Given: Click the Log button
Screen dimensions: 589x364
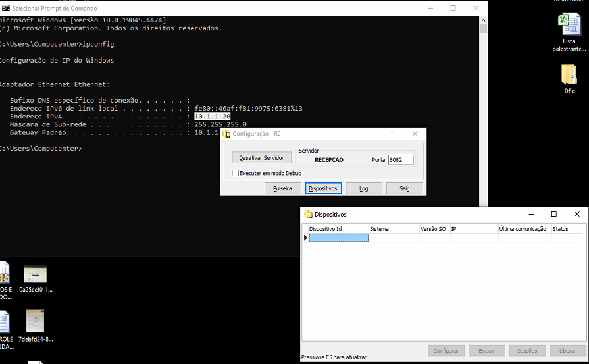Looking at the screenshot, I should [x=363, y=188].
